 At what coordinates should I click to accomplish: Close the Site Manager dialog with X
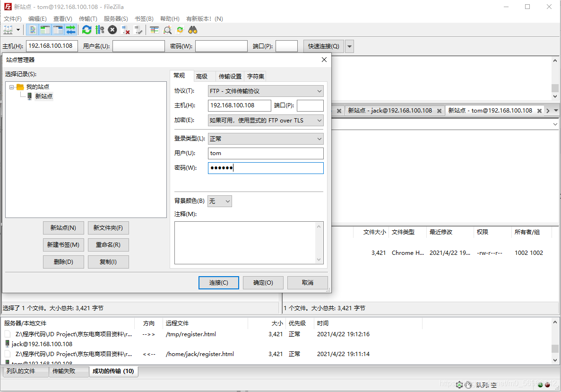tap(324, 60)
